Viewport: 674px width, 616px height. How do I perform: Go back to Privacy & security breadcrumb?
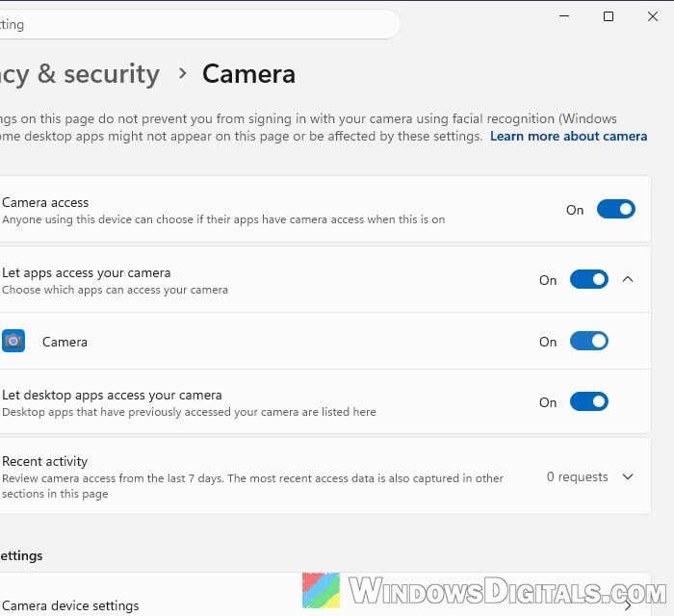pos(80,74)
